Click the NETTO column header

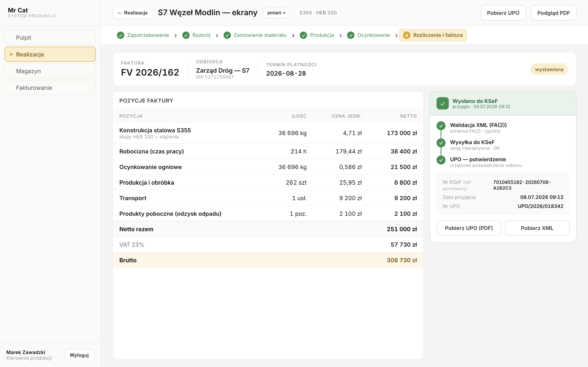(x=408, y=116)
